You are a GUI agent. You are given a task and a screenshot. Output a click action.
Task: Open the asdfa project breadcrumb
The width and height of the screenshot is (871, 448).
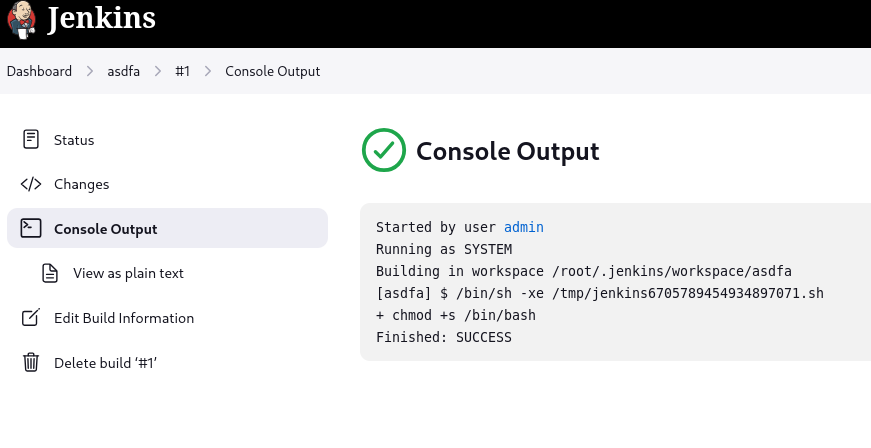pyautogui.click(x=123, y=71)
